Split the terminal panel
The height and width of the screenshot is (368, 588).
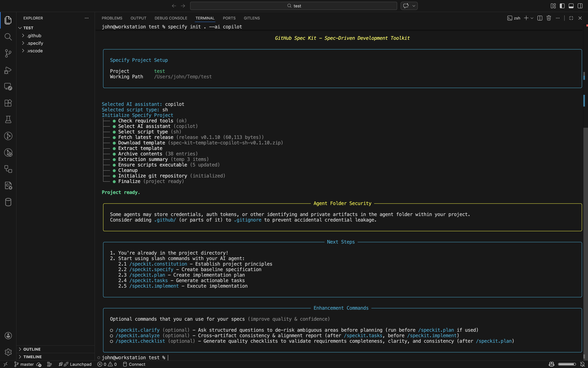(540, 18)
